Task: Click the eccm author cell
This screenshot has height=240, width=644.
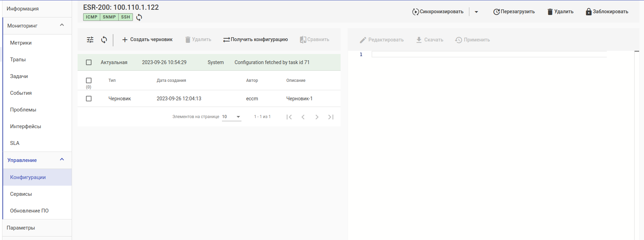Action: pyautogui.click(x=252, y=99)
